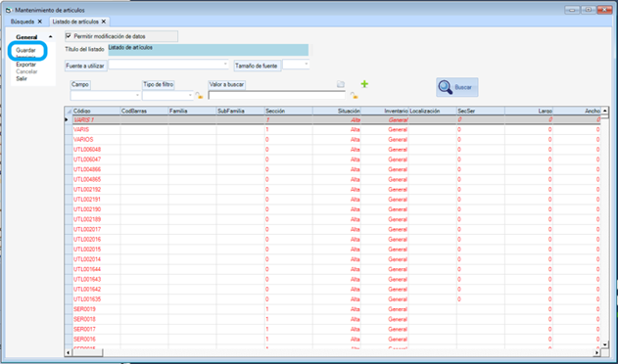This screenshot has width=618, height=364.
Task: Select the Listado de artículos tab
Action: [x=75, y=22]
